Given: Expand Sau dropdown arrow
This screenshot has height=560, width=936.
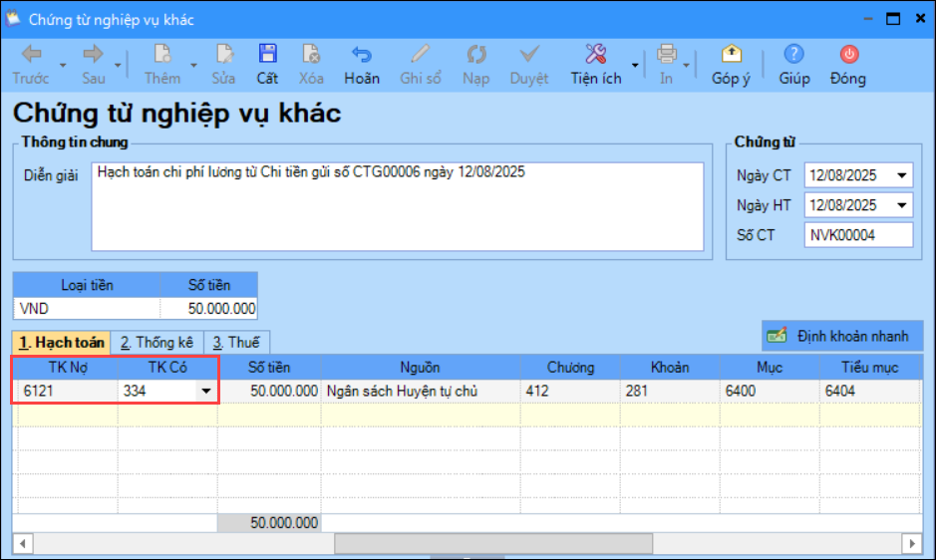Looking at the screenshot, I should (118, 65).
